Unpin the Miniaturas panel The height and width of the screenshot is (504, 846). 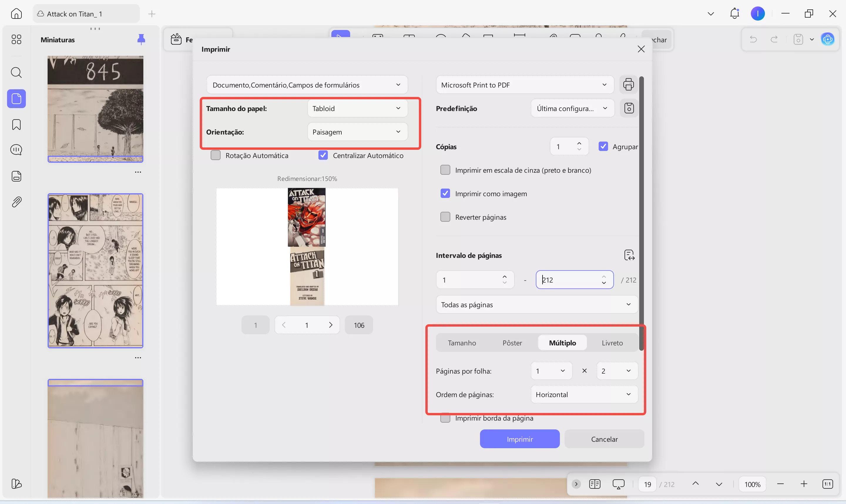141,40
